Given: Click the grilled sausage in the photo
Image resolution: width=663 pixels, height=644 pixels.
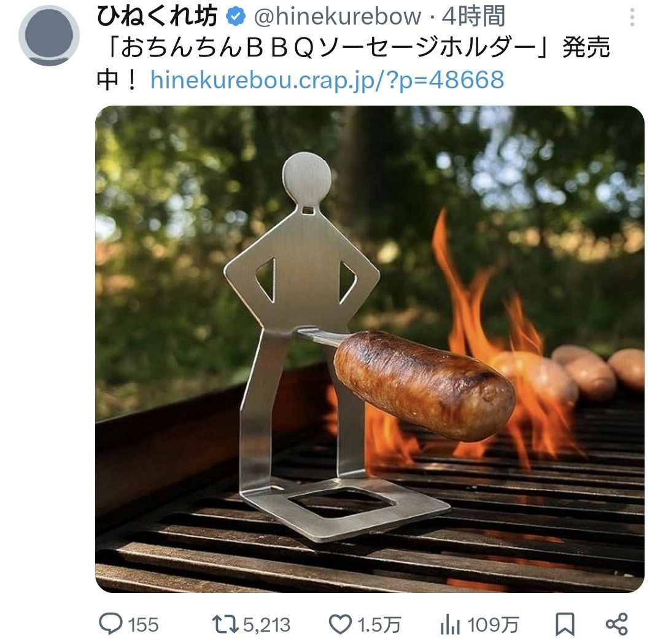Looking at the screenshot, I should 424,384.
